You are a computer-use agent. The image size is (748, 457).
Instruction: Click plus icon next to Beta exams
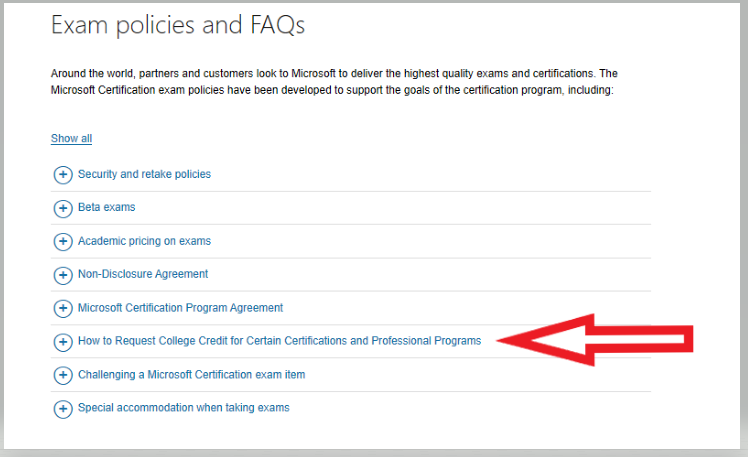63,208
